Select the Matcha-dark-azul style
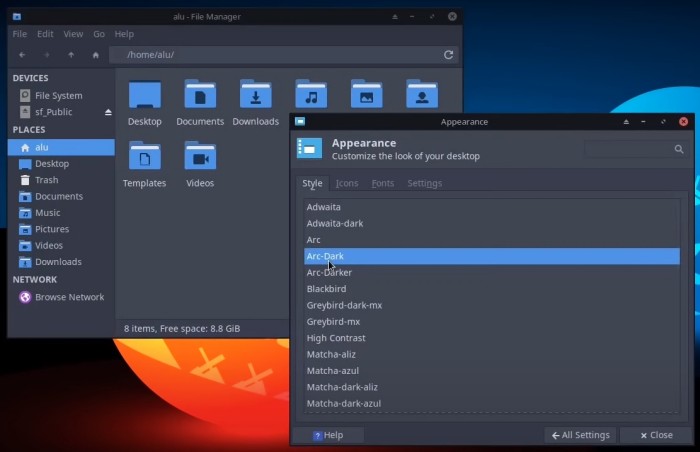Viewport: 700px width, 452px height. click(492, 404)
